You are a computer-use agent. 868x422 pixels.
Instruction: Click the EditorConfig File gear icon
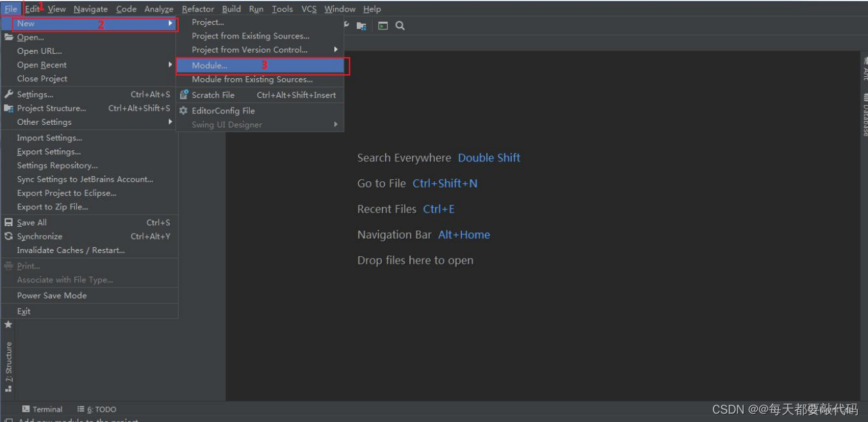tap(184, 110)
